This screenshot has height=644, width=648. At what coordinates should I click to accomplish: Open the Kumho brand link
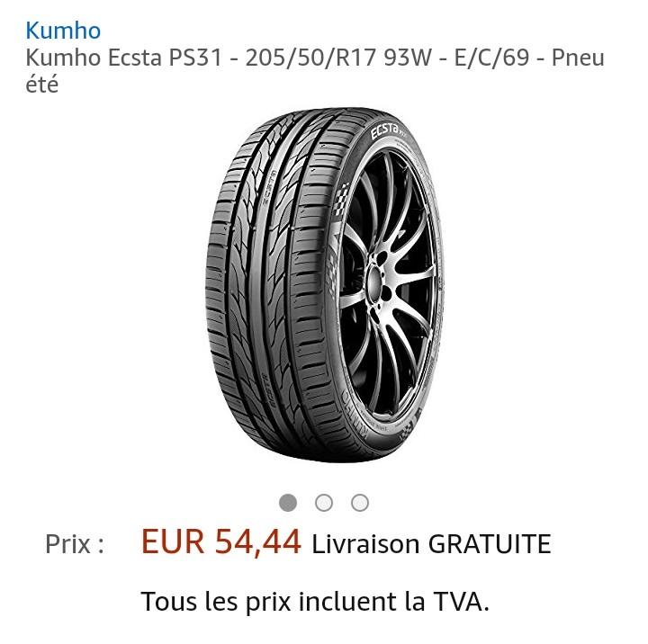pyautogui.click(x=63, y=31)
